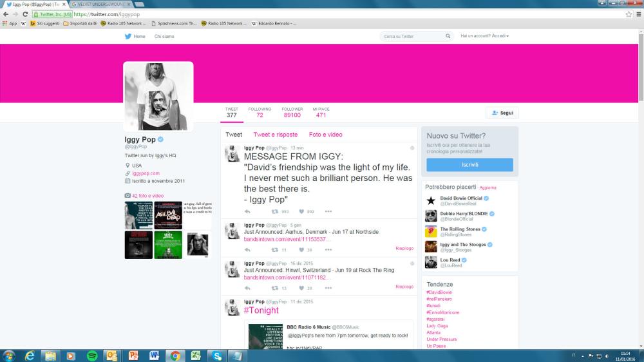Screen dimensions: 644x362
Task: Reply to the MESSAGE FROM IGGY tweet
Action: (x=247, y=212)
